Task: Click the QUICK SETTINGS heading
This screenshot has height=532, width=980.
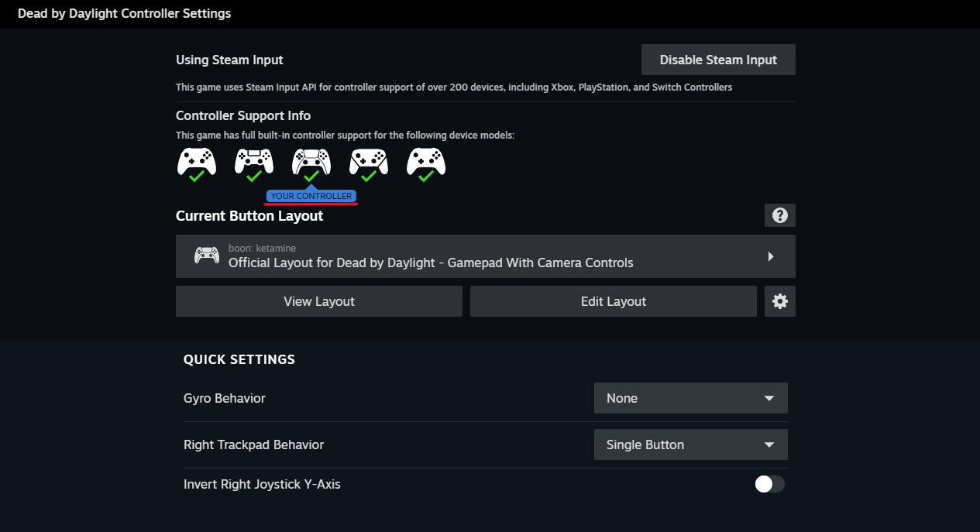Action: click(x=239, y=359)
